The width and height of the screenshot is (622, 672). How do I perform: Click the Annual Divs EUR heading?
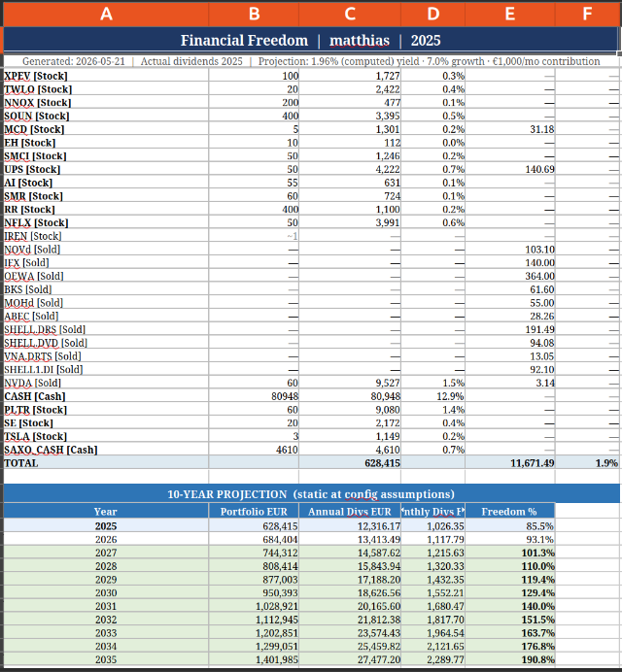350,512
